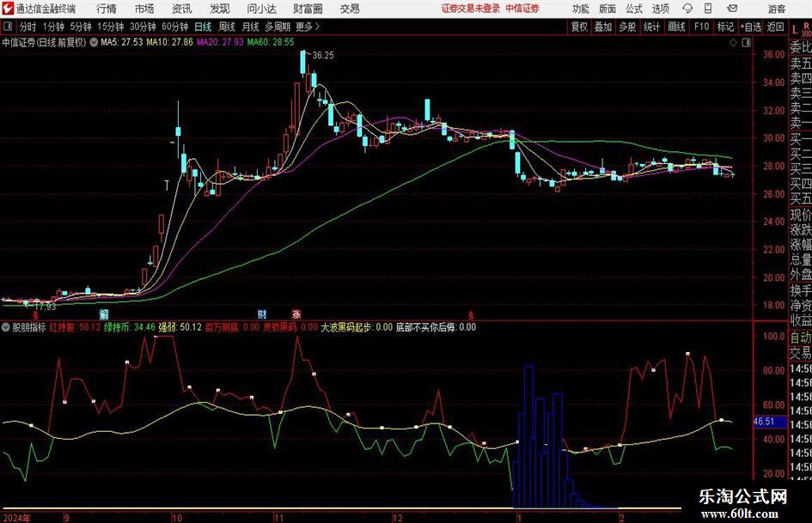Screen dimensions: 812x523
Task: Toggle the right panel icon beside the diamond
Action: pos(746,42)
